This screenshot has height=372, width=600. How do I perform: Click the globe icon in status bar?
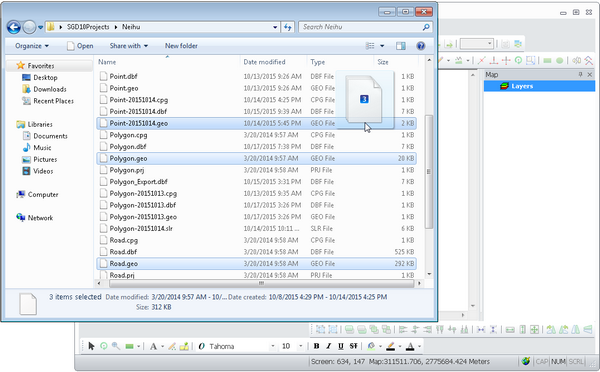coord(526,361)
